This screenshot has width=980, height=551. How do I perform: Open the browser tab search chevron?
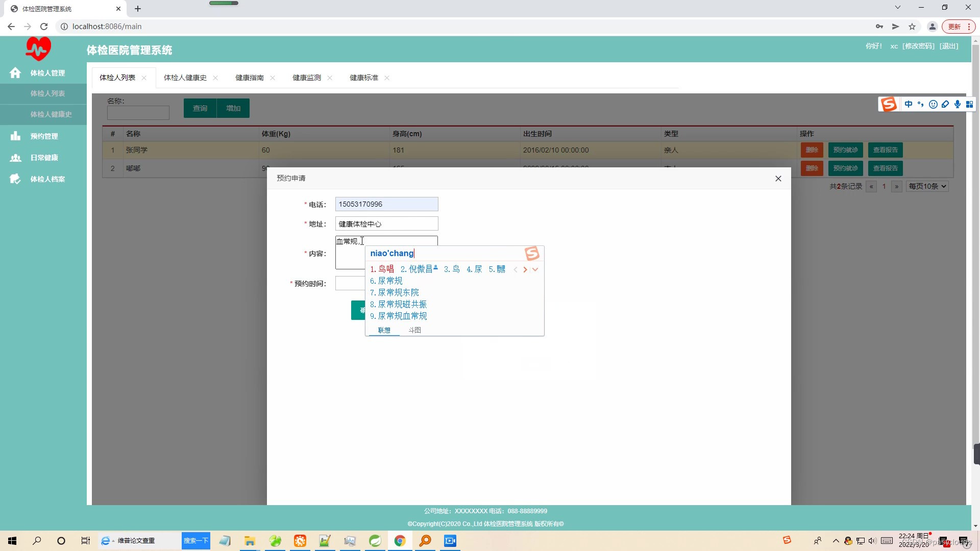coord(897,7)
